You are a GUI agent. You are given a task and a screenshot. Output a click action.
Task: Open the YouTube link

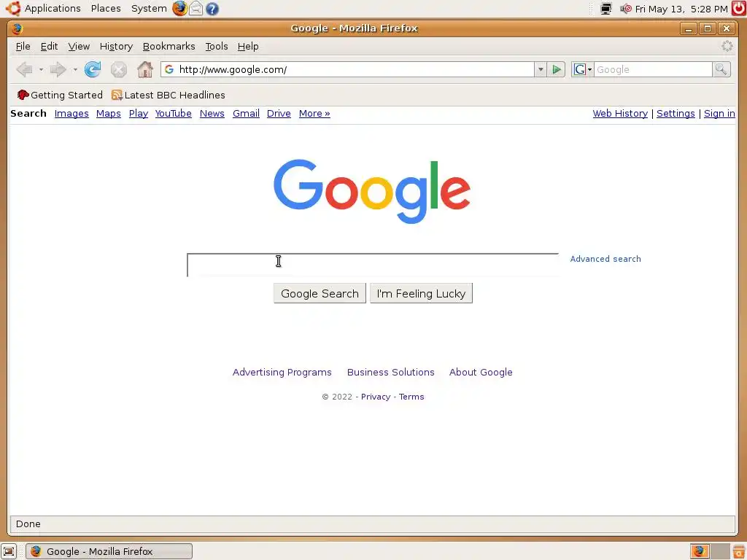pos(173,113)
